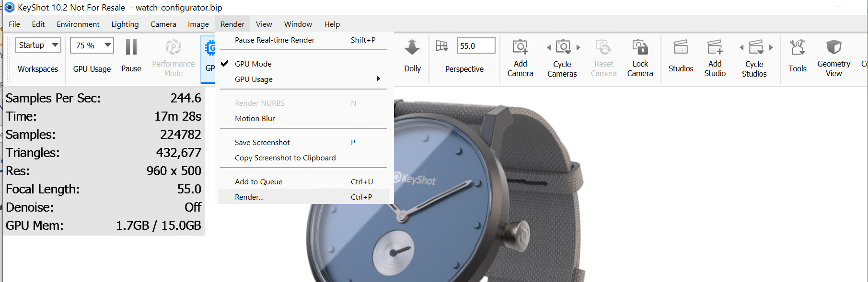
Task: Open the Tools icon in toolbar
Action: 797,47
